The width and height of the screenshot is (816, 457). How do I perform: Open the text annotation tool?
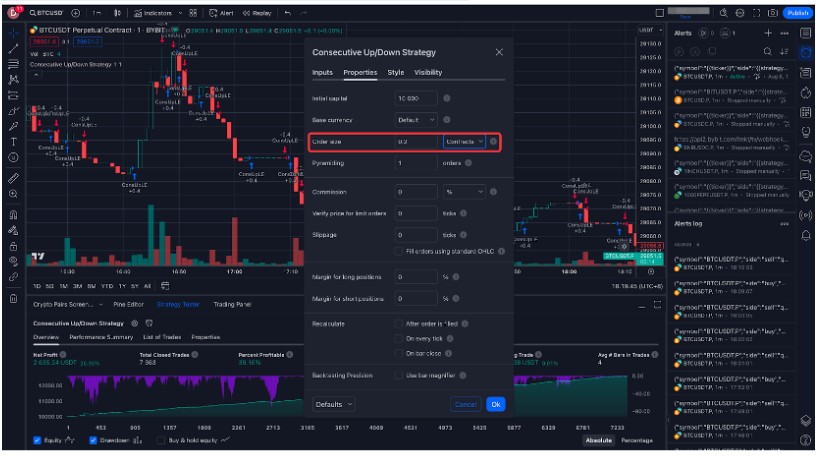click(14, 142)
